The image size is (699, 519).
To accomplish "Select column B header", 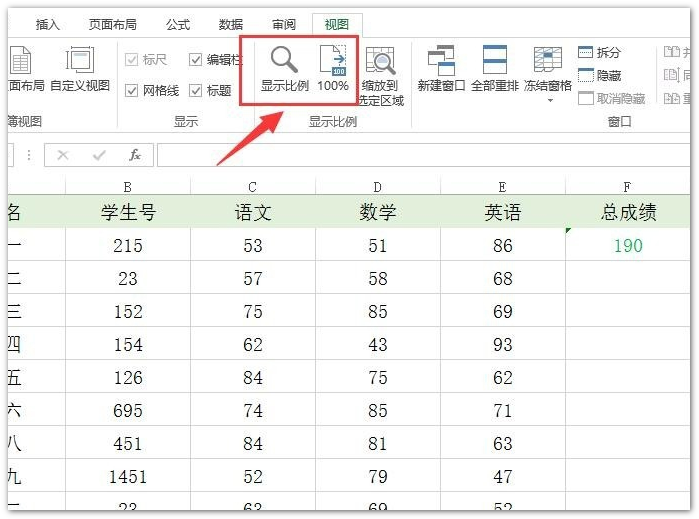I will click(128, 186).
